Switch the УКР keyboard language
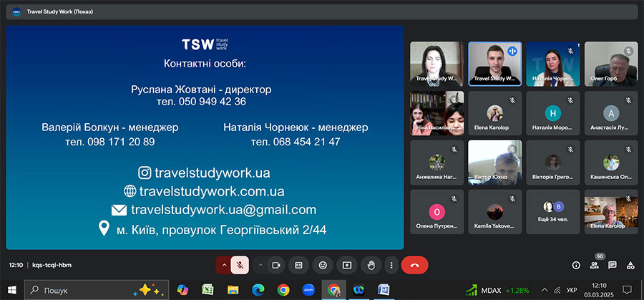The image size is (644, 300). [572, 290]
